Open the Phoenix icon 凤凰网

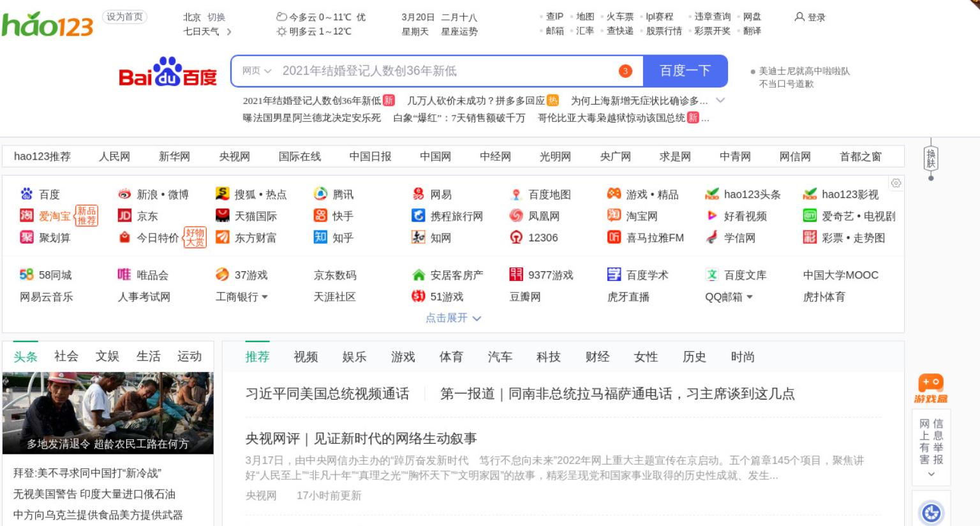516,216
